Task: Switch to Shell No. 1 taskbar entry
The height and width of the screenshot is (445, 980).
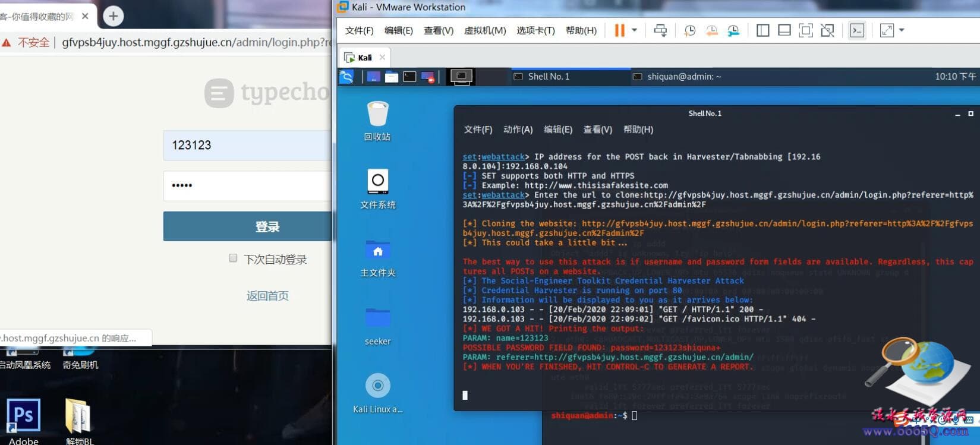Action: click(x=570, y=76)
